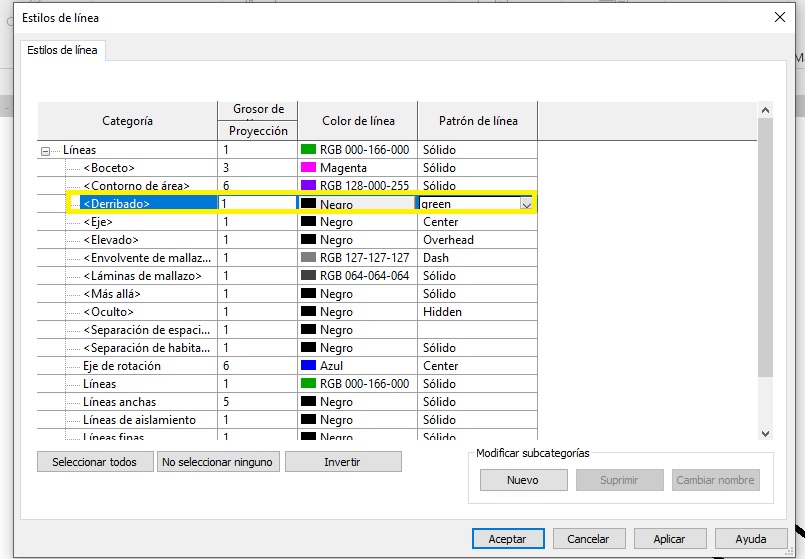Click scroll down arrow of the table scrollbar

coord(765,433)
